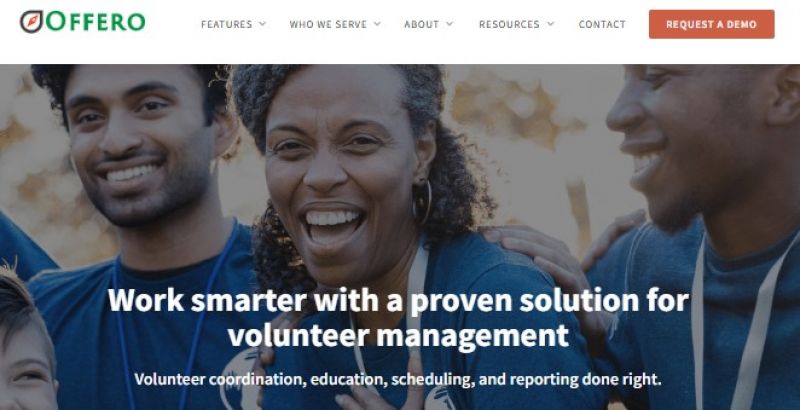Click the 'Volunteer coordination, education, scheduling' subheading
This screenshot has height=410, width=800.
[398, 379]
